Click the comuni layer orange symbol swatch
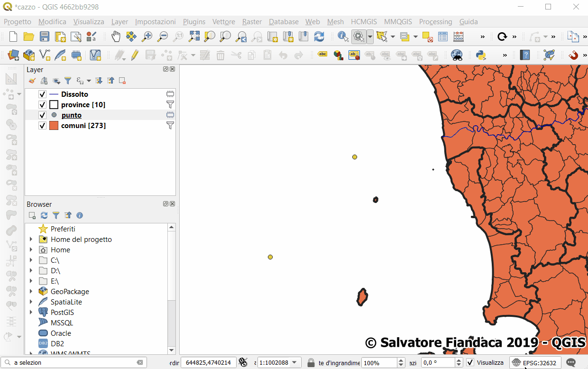Viewport: 588px width, 369px height. [54, 126]
